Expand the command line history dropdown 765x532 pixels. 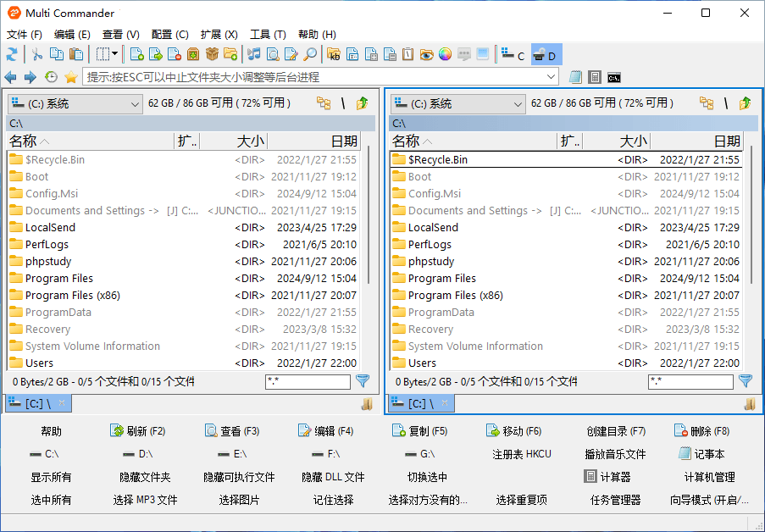pos(552,77)
